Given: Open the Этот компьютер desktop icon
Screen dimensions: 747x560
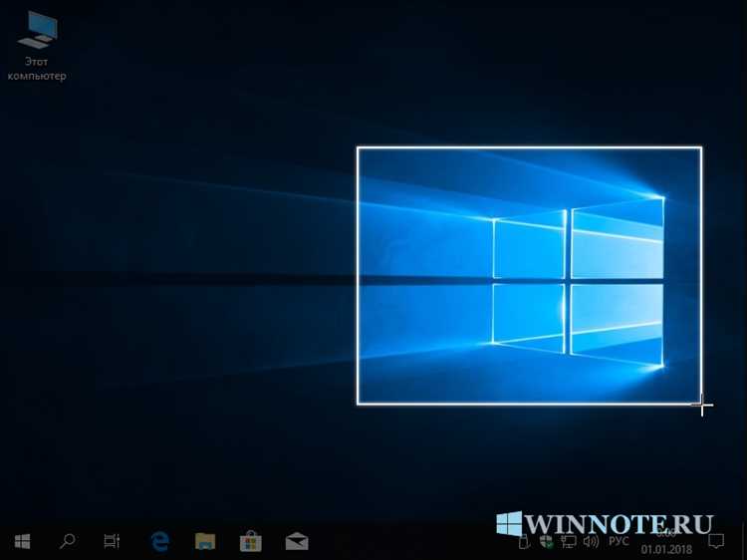Looking at the screenshot, I should 37,46.
